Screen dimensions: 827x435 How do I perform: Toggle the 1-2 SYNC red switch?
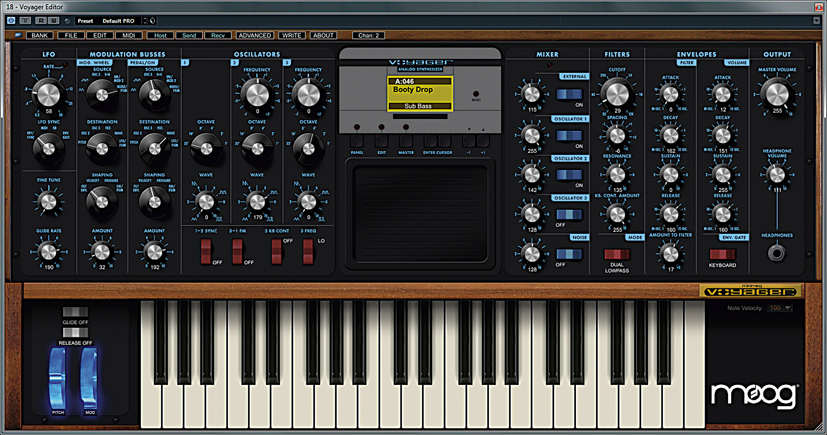(x=206, y=251)
